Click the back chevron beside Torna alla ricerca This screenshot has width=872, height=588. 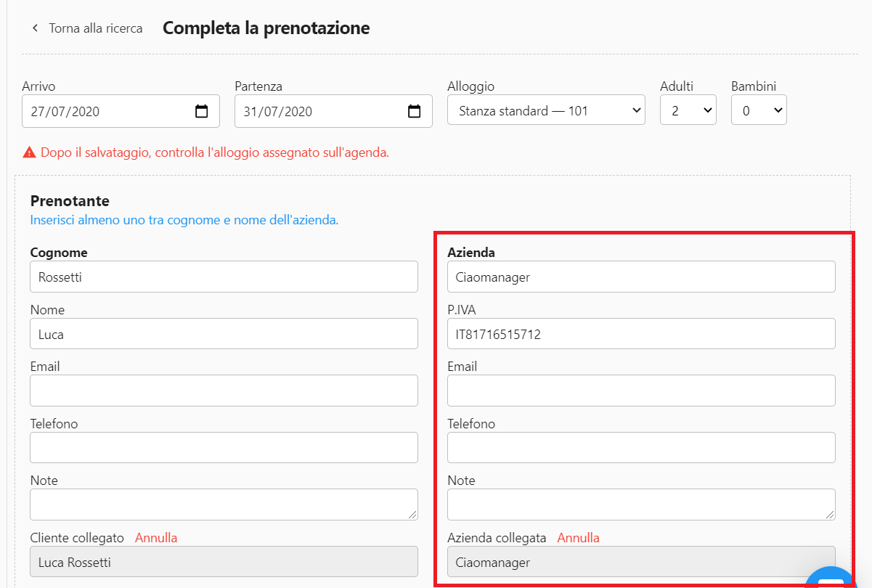pyautogui.click(x=34, y=28)
